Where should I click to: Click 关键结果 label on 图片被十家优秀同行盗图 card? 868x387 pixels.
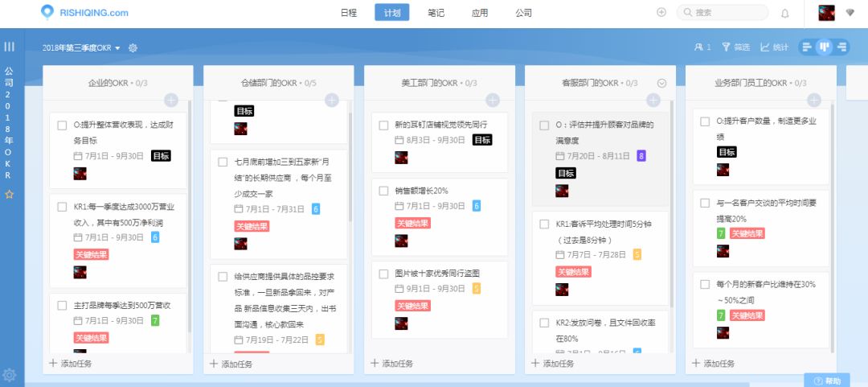pos(412,306)
